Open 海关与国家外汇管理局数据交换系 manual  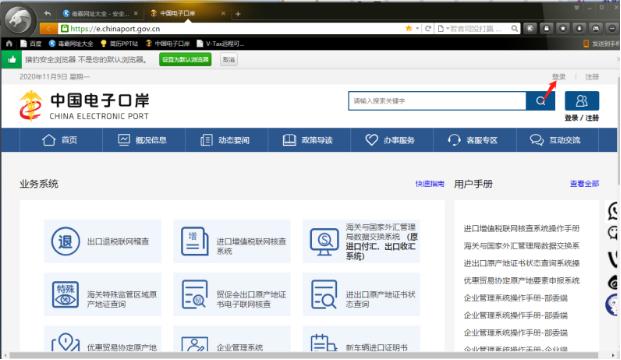pyautogui.click(x=522, y=246)
